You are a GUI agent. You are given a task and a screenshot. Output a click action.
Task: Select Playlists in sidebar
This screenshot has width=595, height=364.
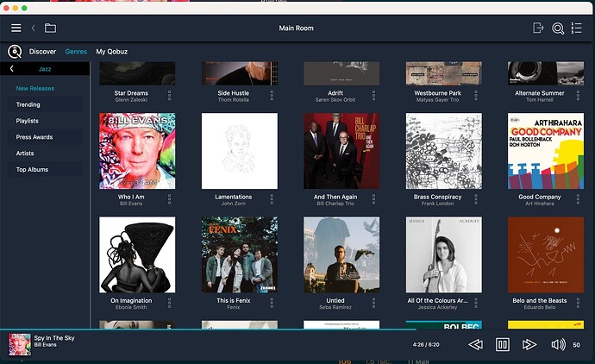click(45, 121)
